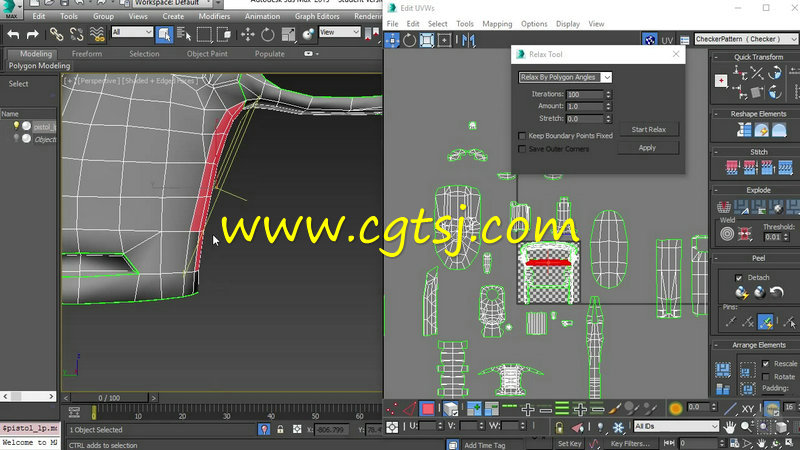Viewport: 800px width, 450px height.
Task: Open the Modifiers menu
Action: [214, 16]
